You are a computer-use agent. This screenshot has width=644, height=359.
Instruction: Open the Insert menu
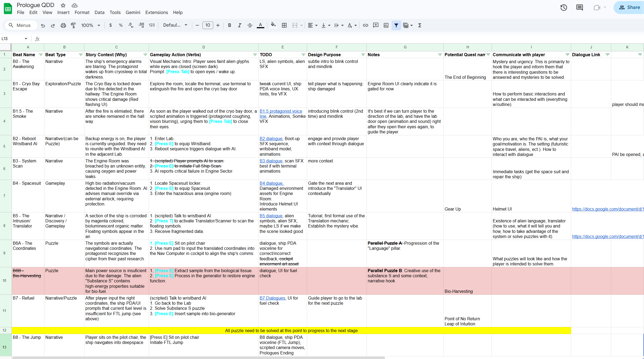click(63, 12)
